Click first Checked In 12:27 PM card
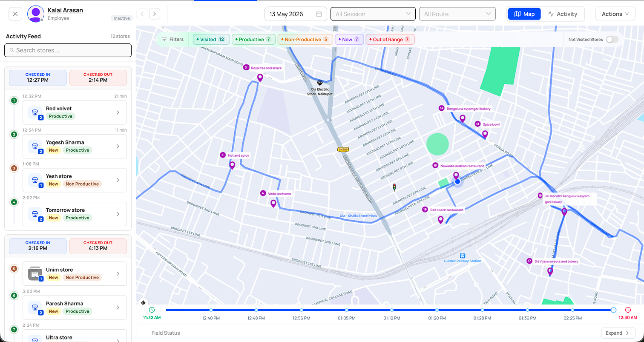 click(x=37, y=78)
